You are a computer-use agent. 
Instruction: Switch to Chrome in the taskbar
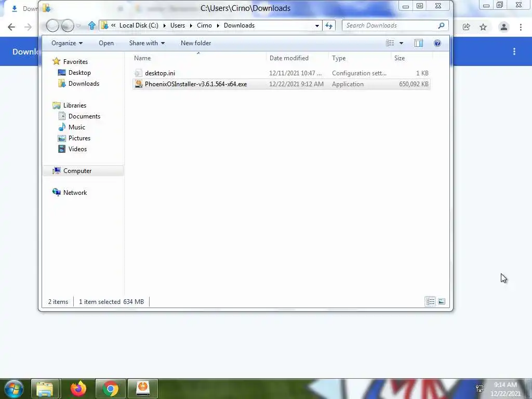tap(111, 389)
